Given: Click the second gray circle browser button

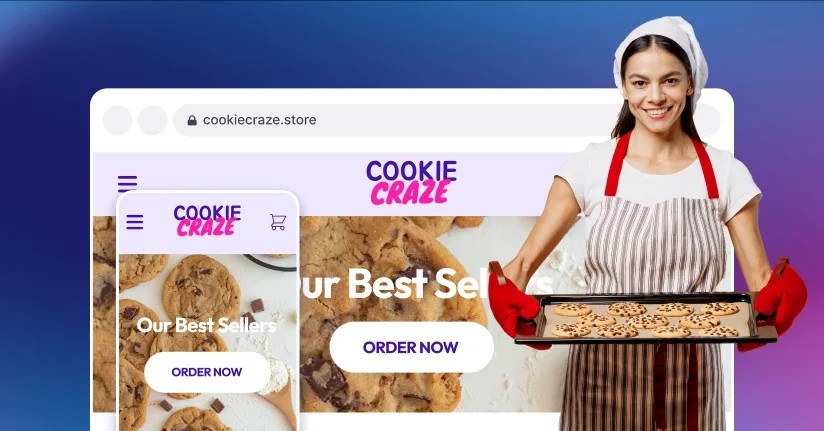Looking at the screenshot, I should coord(152,120).
